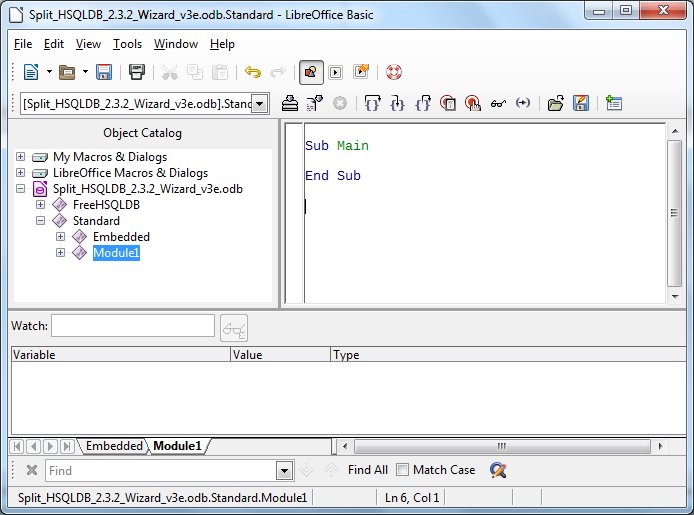The width and height of the screenshot is (694, 515).
Task: Open the library selector dropdown
Action: pos(260,103)
